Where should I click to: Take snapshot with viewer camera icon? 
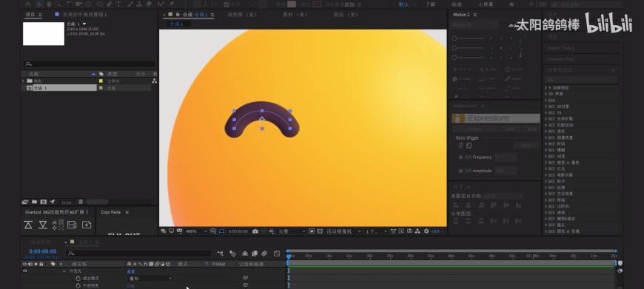[255, 231]
